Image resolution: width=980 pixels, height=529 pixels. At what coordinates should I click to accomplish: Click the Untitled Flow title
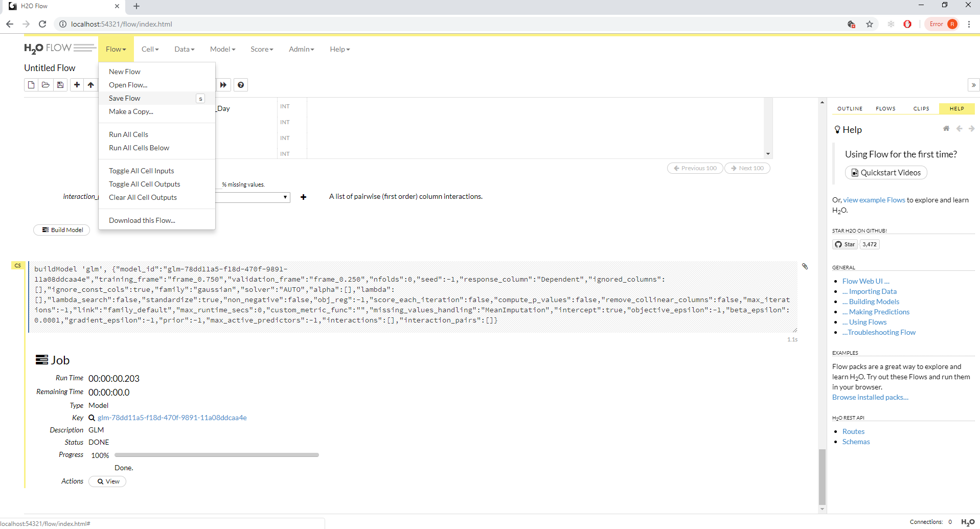click(50, 68)
